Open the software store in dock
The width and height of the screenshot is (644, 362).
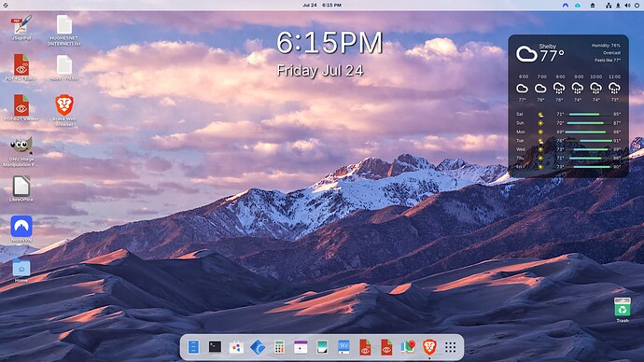[x=236, y=347]
